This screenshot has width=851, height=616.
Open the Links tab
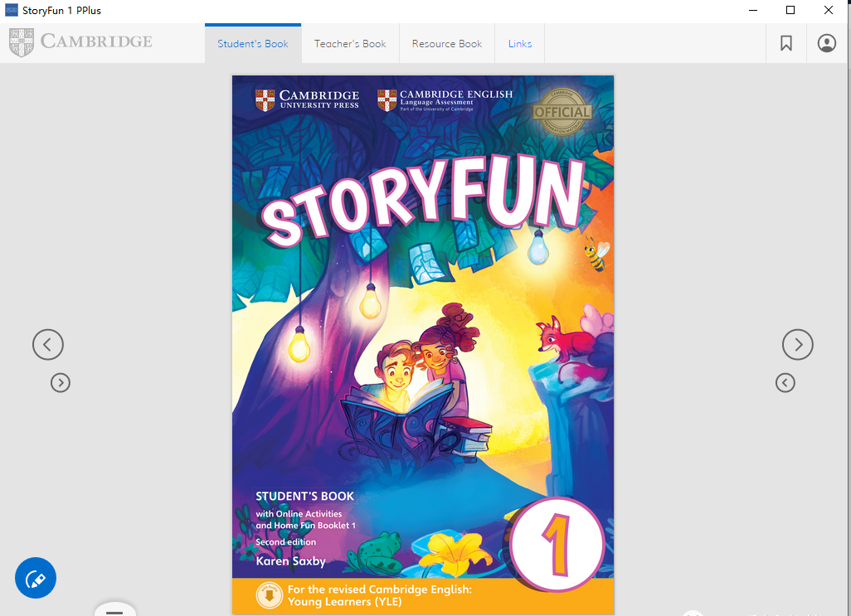pos(520,44)
